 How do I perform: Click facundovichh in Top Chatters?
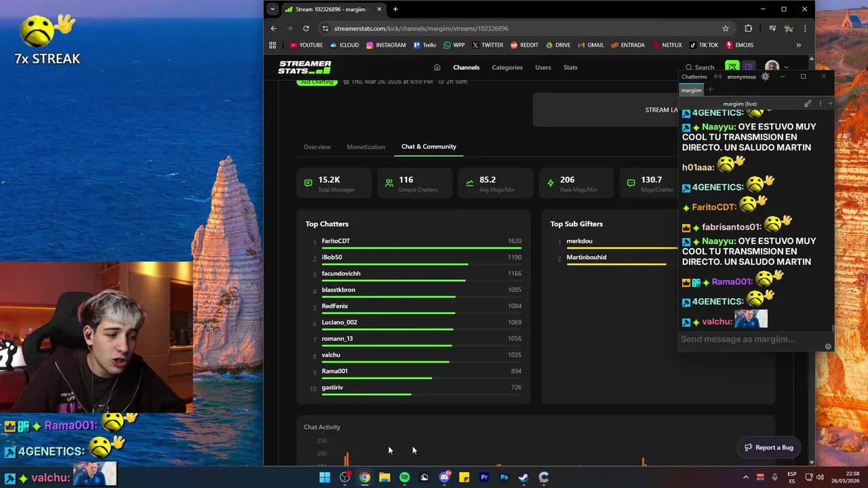coord(341,274)
